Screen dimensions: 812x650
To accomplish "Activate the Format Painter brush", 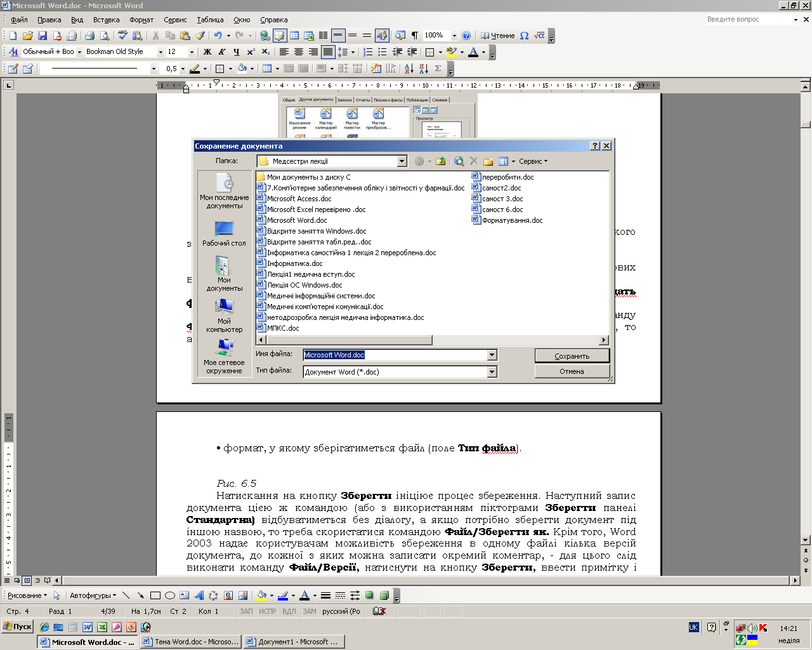I will [200, 36].
